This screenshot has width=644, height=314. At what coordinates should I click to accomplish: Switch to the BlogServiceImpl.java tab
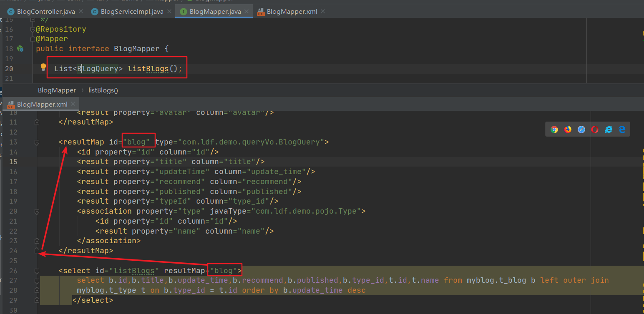pyautogui.click(x=132, y=11)
